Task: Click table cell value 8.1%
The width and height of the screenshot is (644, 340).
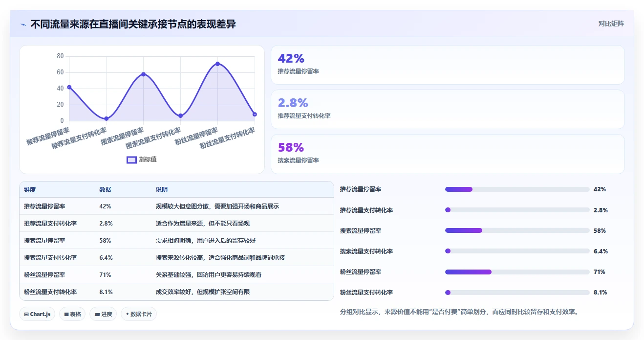Action: click(x=106, y=292)
